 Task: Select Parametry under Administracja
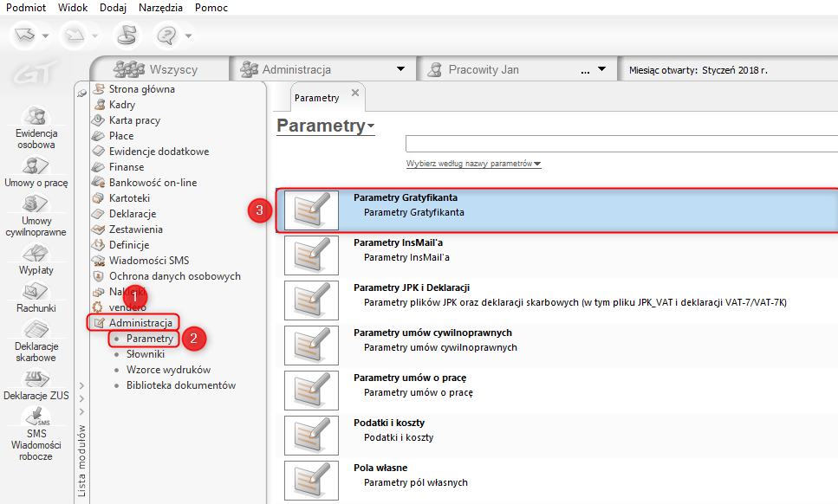pos(150,339)
